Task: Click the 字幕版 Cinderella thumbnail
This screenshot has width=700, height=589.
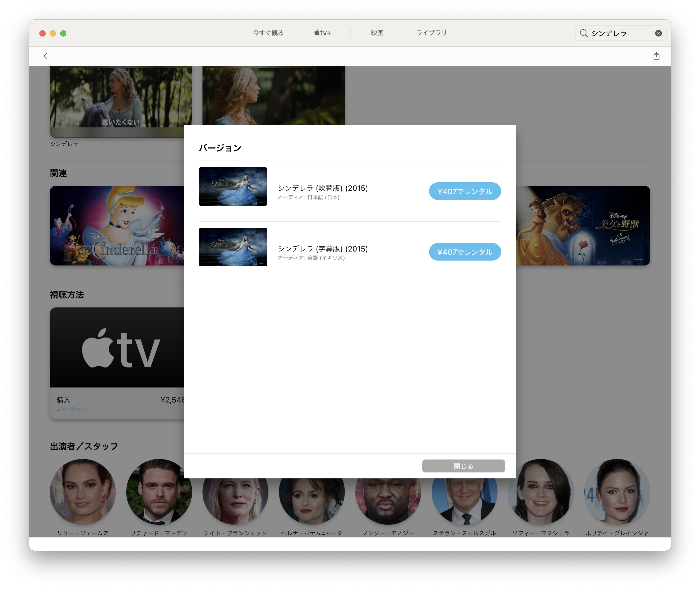Action: click(x=233, y=247)
